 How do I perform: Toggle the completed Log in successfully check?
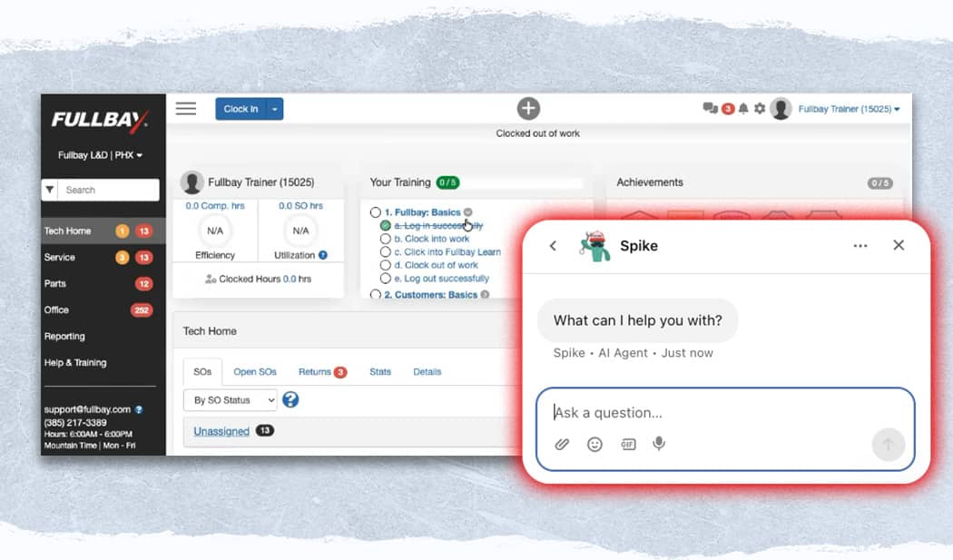tap(386, 226)
